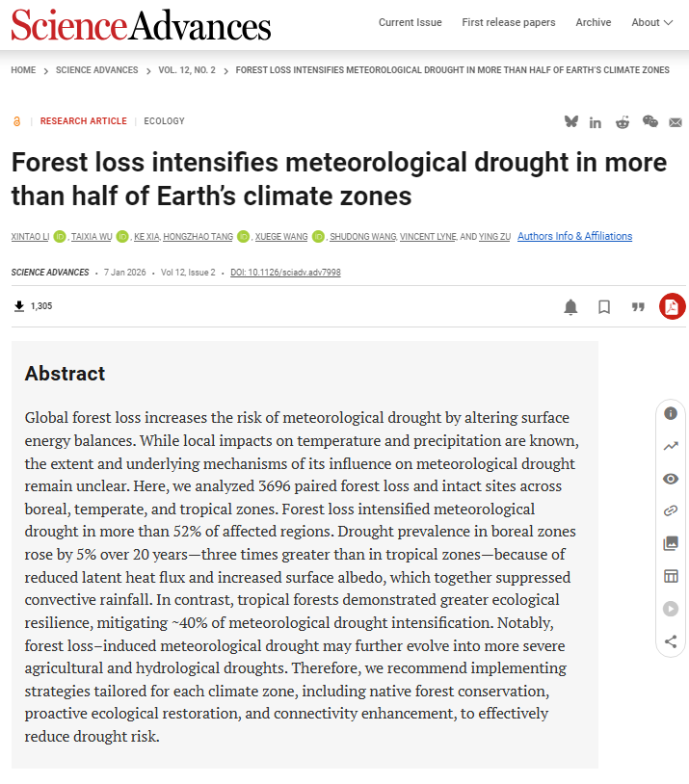Screen dimensions: 689x784
Task: Share article on Bluesky
Action: click(571, 121)
